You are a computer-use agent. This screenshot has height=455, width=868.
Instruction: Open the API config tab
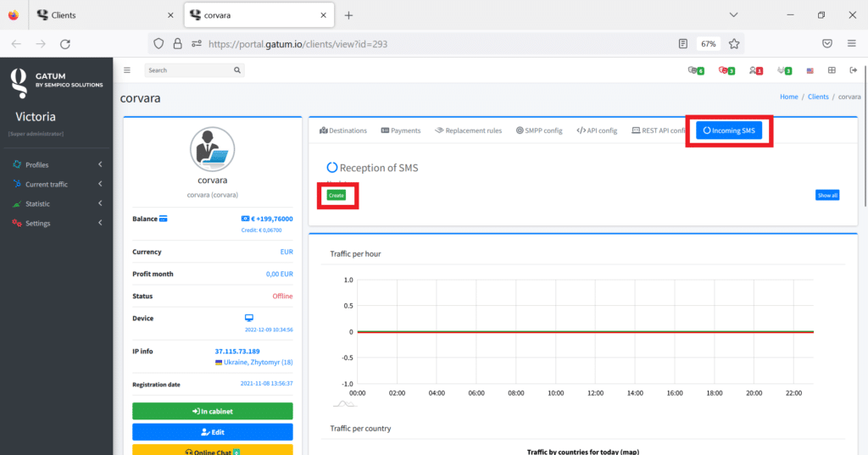point(597,130)
